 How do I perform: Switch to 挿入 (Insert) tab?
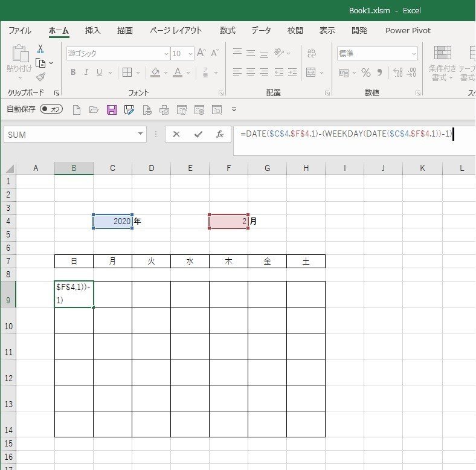click(92, 30)
